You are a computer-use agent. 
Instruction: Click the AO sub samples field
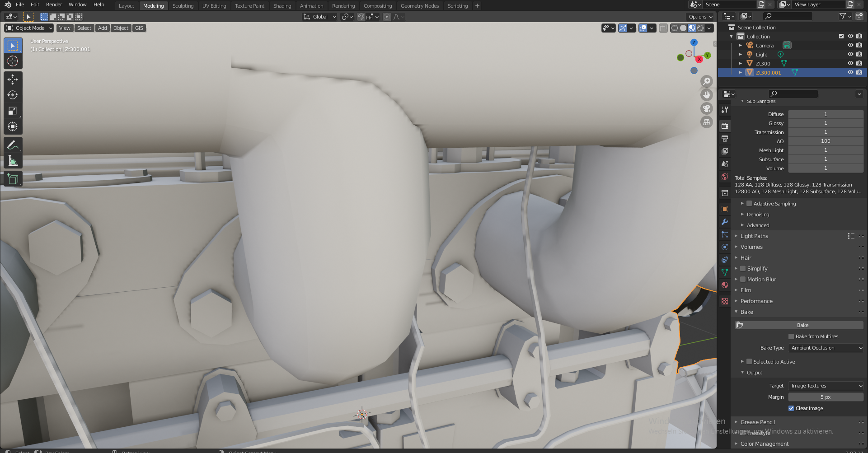825,141
